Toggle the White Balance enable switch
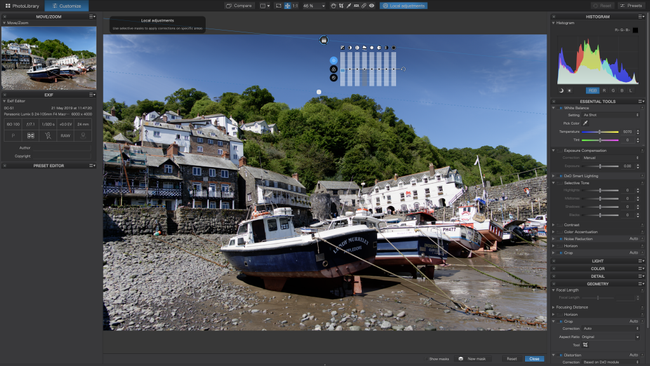The width and height of the screenshot is (650, 366). pyautogui.click(x=561, y=108)
